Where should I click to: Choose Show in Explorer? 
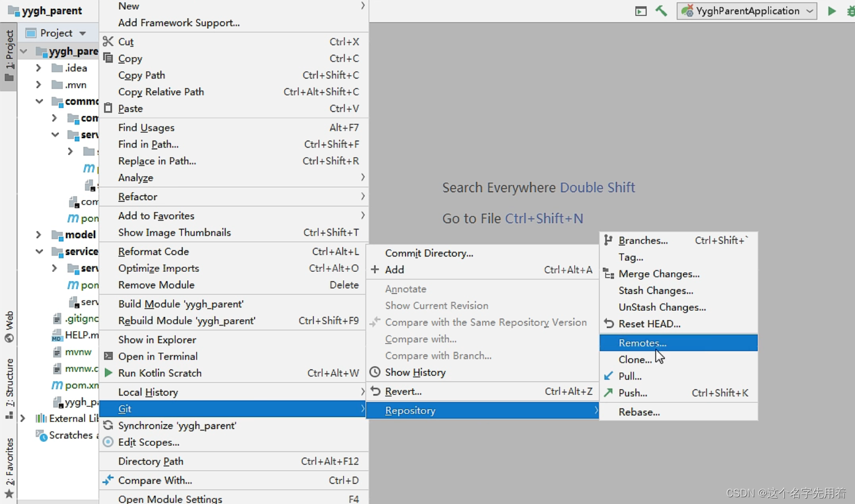click(x=233, y=339)
